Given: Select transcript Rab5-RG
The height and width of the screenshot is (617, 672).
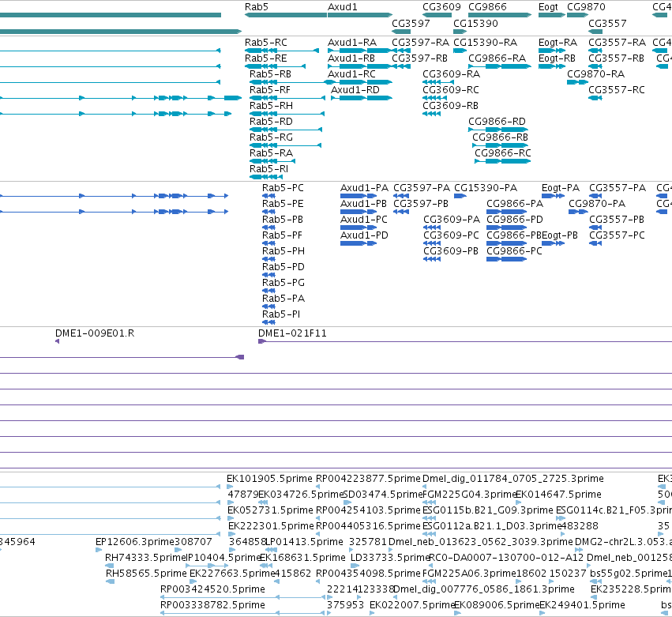Looking at the screenshot, I should (x=271, y=138).
